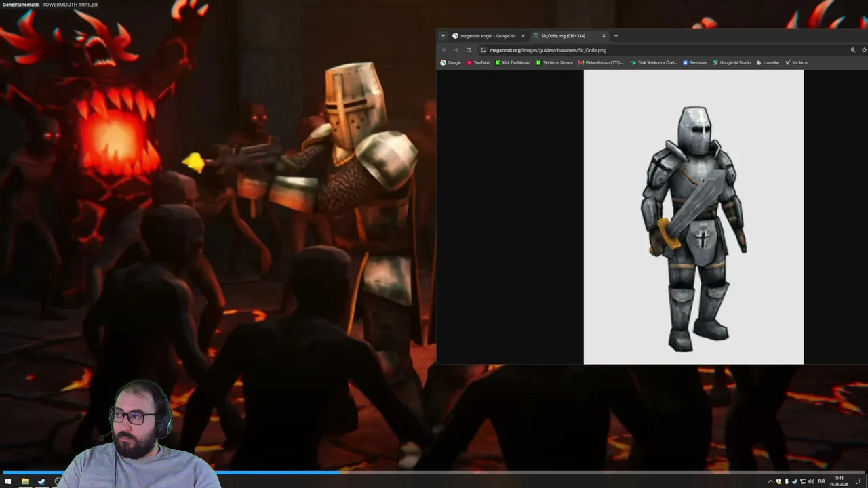This screenshot has height=488, width=868.
Task: Go forward in Chrome history
Action: pos(456,50)
